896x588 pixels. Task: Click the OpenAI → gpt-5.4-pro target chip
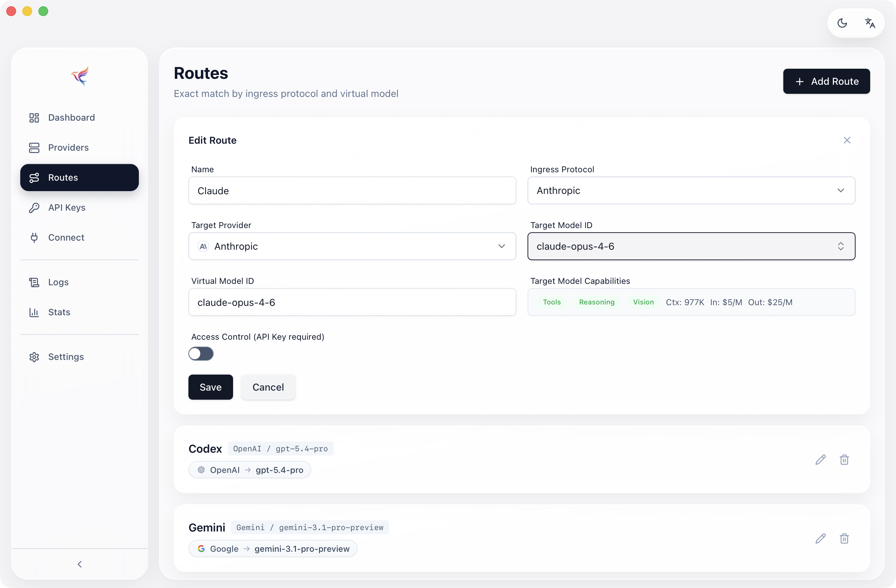pyautogui.click(x=249, y=470)
